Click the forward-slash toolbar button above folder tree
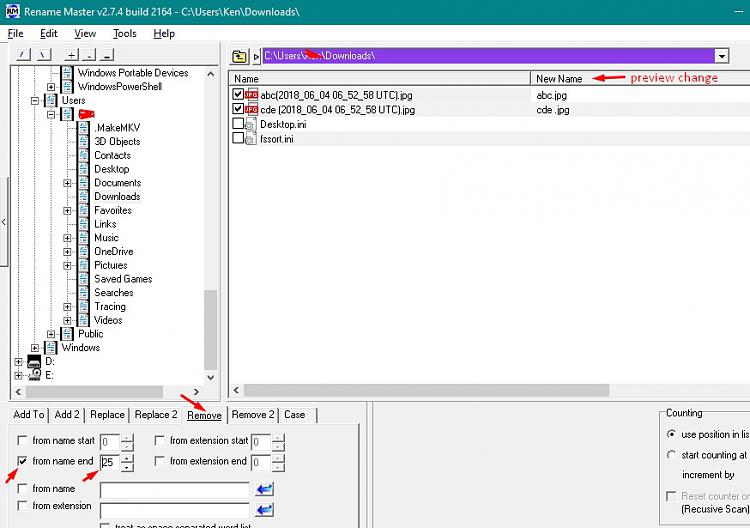 [x=23, y=55]
